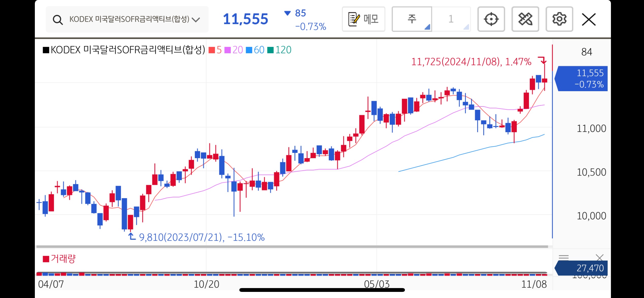Open the interval number 1 dropdown
This screenshot has height=298, width=644.
451,19
